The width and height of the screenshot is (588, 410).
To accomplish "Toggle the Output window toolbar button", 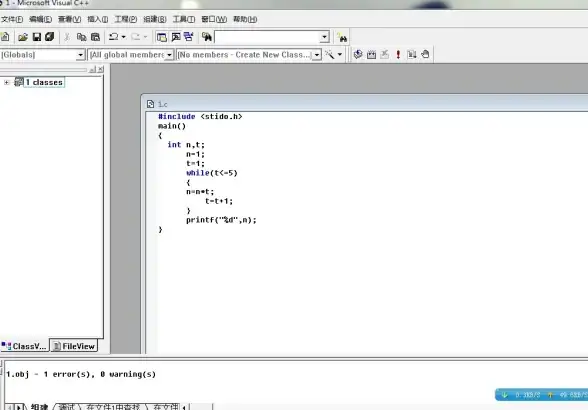I will (176, 37).
